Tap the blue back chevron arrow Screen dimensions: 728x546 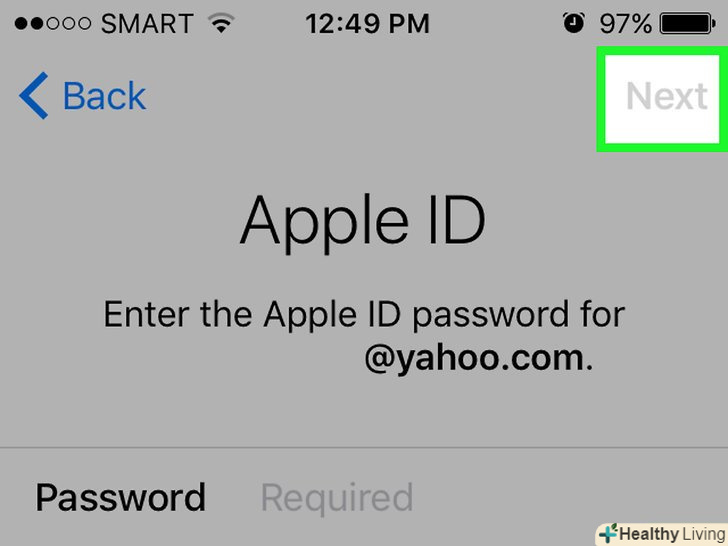tap(33, 96)
